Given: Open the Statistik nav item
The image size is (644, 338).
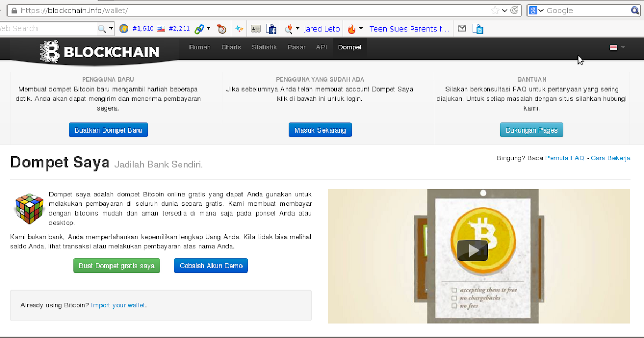Looking at the screenshot, I should coord(264,47).
